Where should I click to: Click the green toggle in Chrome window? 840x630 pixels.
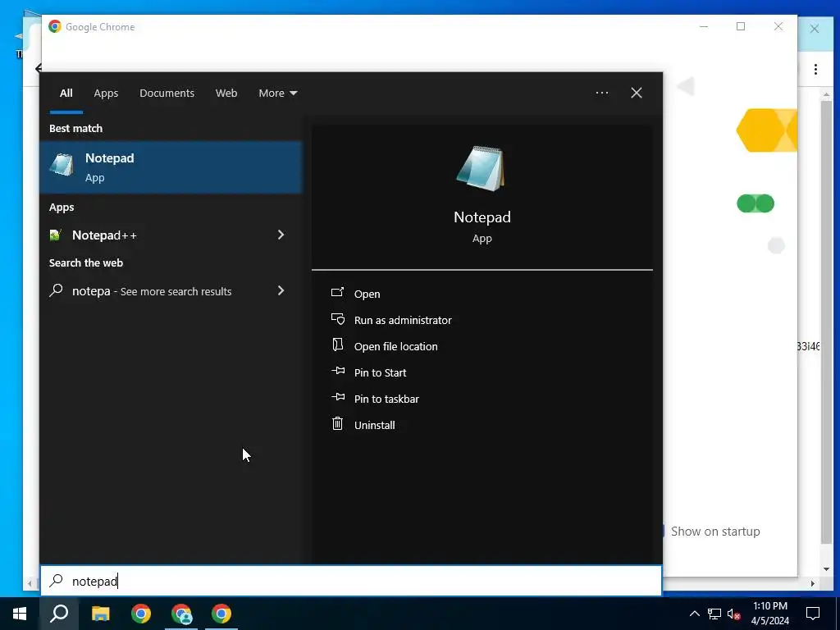click(756, 203)
